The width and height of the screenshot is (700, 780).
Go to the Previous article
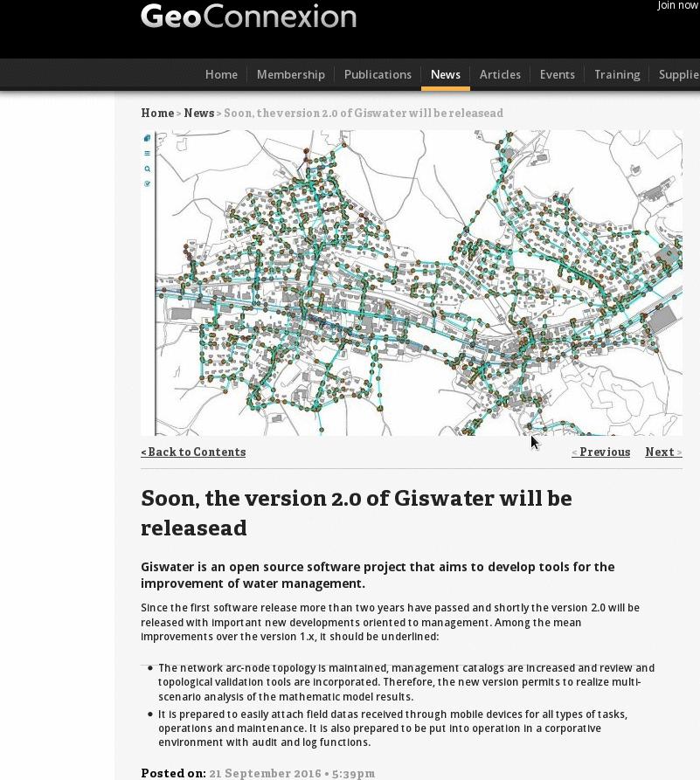pos(601,452)
